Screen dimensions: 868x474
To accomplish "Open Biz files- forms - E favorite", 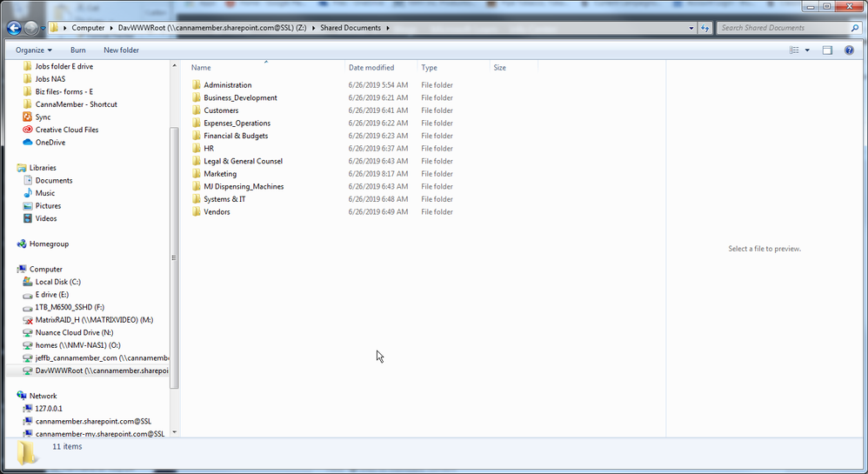I will pyautogui.click(x=64, y=91).
